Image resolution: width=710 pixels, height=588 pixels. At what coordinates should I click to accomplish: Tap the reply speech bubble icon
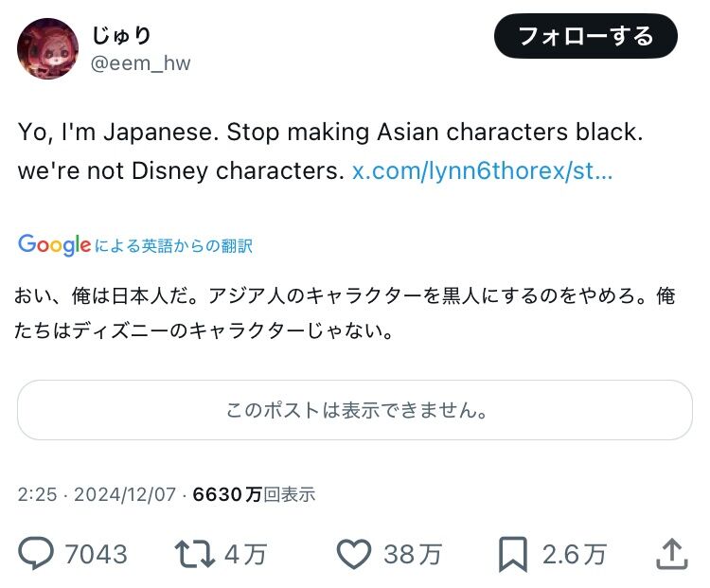pyautogui.click(x=36, y=553)
